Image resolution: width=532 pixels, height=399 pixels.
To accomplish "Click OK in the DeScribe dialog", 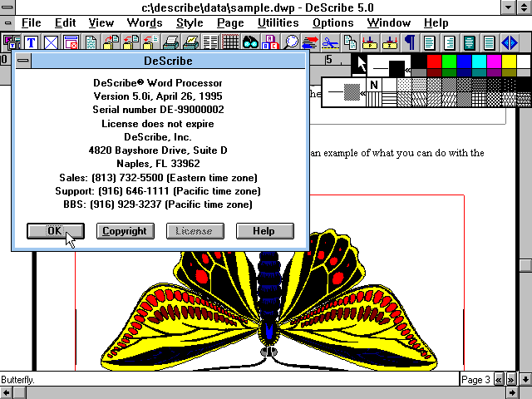I will pyautogui.click(x=56, y=231).
